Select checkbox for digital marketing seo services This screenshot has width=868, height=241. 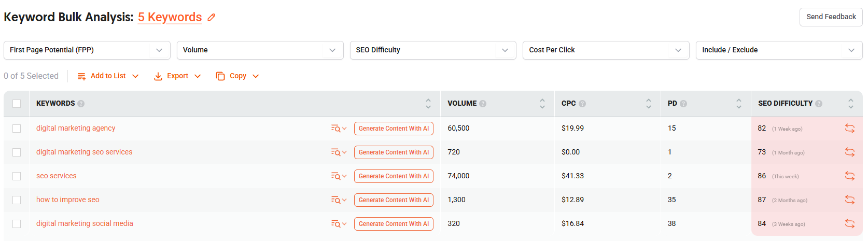pos(17,152)
